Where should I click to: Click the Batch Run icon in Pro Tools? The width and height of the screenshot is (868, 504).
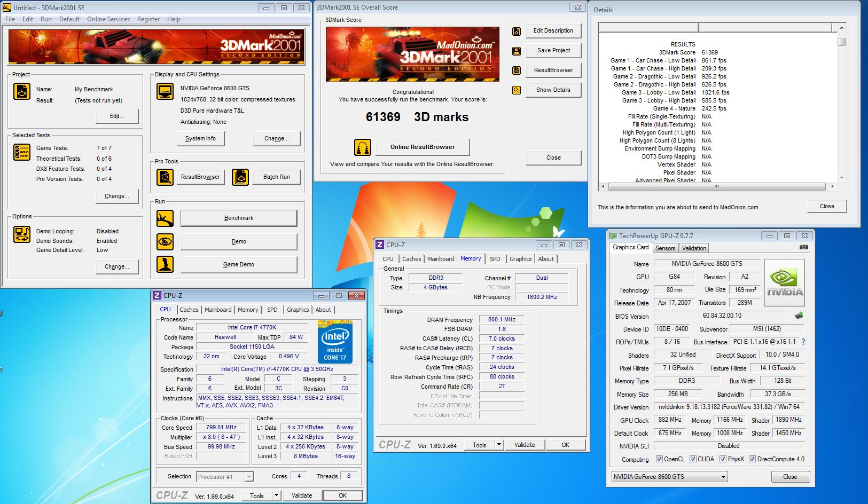240,177
